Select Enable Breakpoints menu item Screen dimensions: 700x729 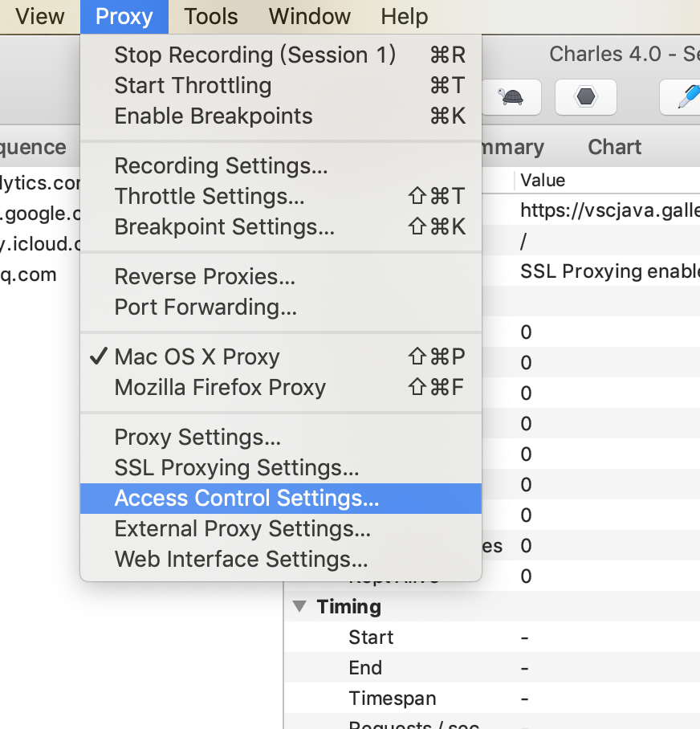281,116
